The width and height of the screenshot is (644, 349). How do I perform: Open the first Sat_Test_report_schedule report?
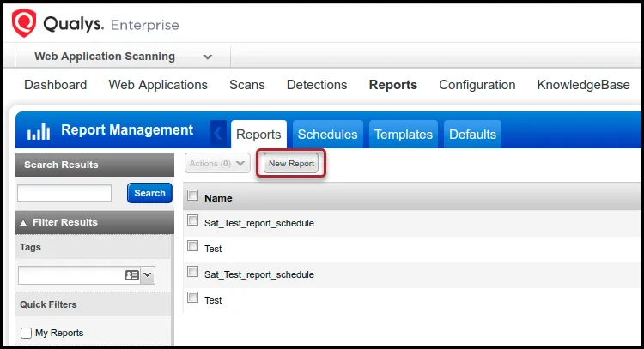pos(259,223)
